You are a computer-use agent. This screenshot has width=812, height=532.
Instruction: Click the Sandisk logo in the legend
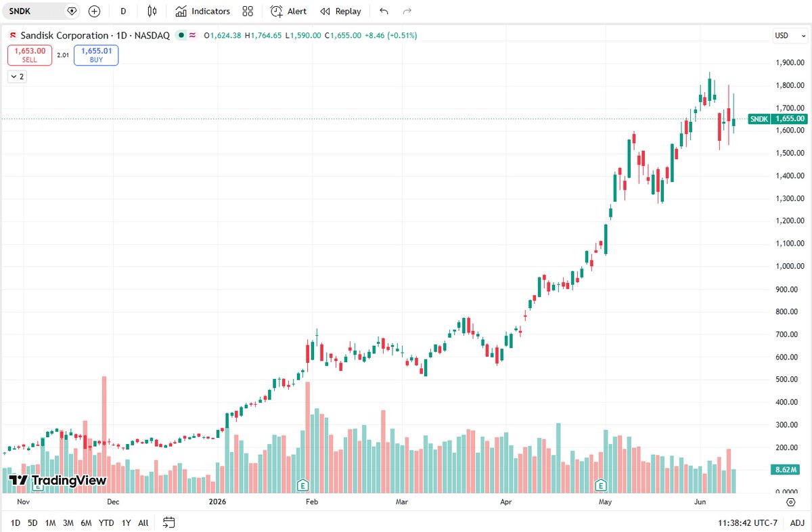pos(13,35)
